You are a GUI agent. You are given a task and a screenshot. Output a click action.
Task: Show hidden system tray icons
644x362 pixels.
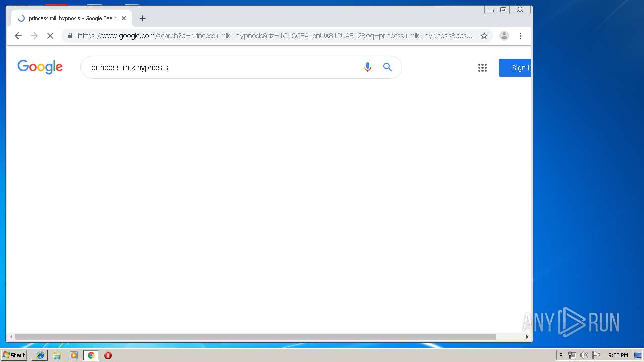[x=561, y=355]
